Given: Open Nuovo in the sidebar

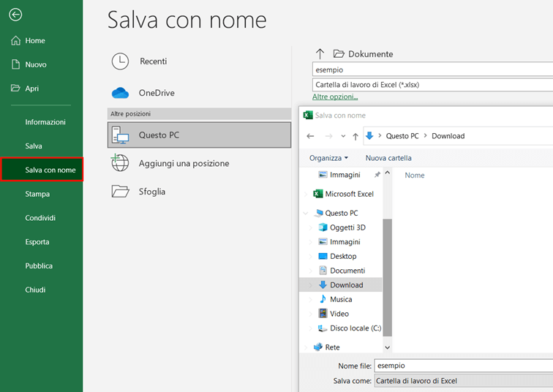Looking at the screenshot, I should point(29,64).
